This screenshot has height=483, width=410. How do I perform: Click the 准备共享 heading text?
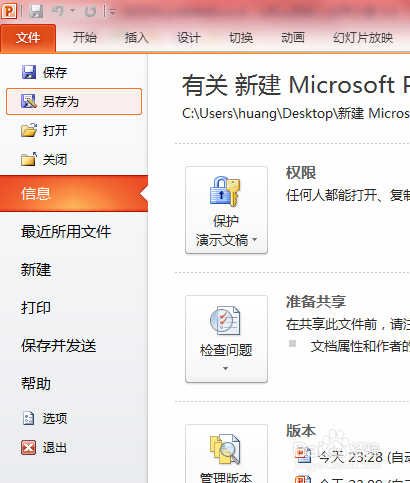[316, 302]
